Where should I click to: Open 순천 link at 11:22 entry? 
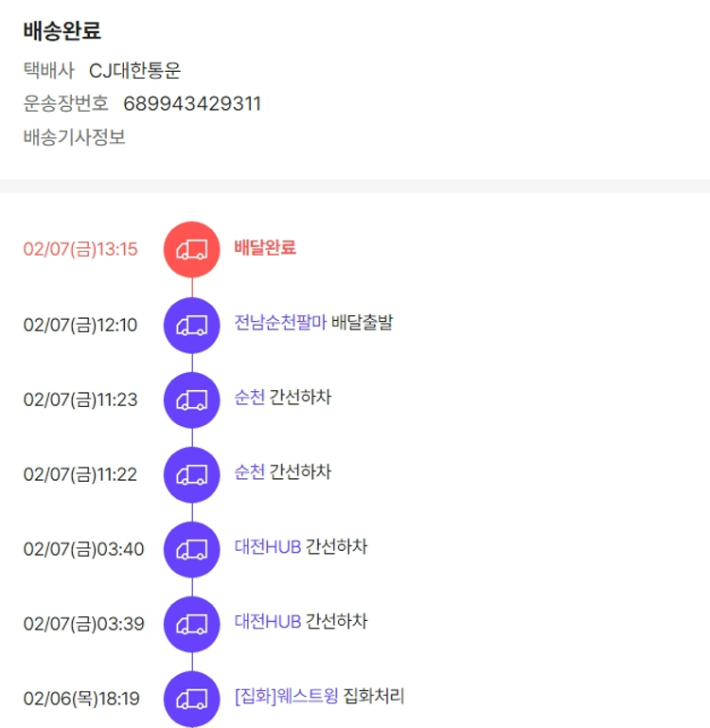click(x=250, y=472)
